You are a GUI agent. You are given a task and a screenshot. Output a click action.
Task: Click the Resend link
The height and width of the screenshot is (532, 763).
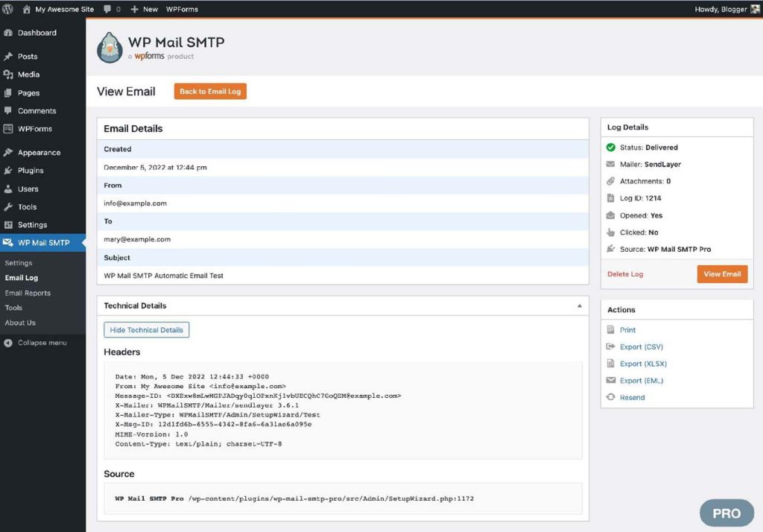click(x=632, y=397)
